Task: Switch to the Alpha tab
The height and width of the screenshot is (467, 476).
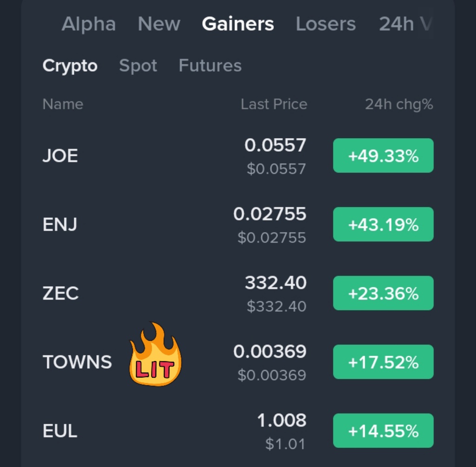Action: 88,24
